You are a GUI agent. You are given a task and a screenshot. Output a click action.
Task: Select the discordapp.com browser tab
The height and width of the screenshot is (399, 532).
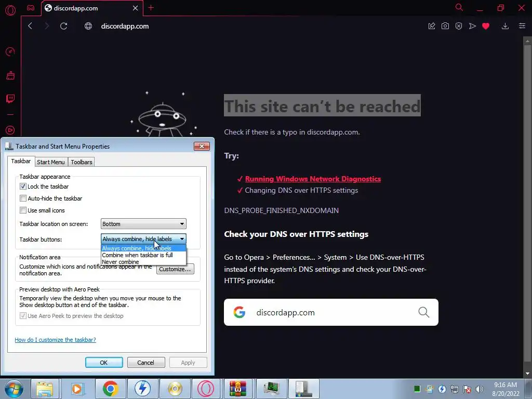91,8
